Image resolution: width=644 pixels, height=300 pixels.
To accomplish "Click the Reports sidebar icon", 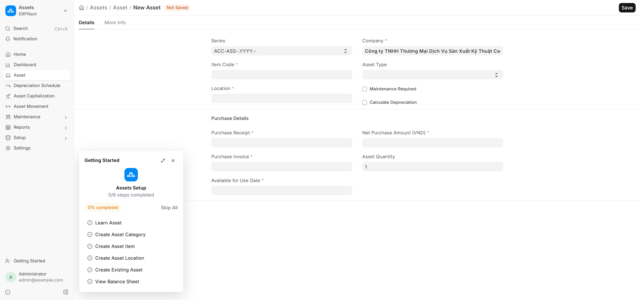I will (8, 127).
